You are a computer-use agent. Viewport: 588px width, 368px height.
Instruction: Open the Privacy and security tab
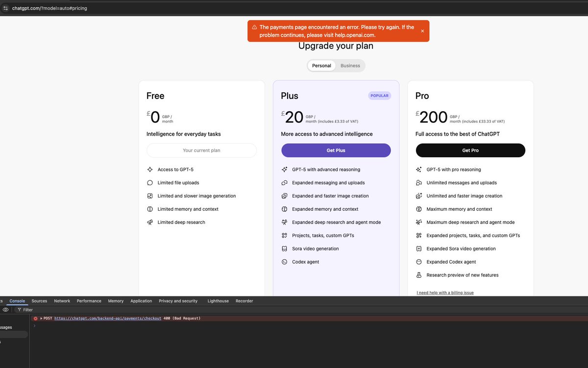click(x=178, y=301)
